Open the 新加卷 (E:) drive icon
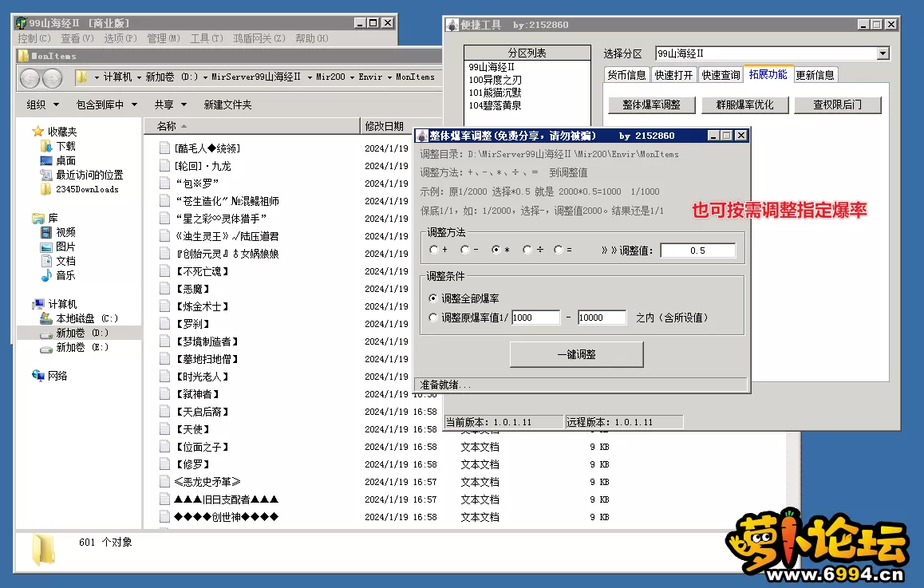Screen dimensions: 924x588 click(46, 348)
